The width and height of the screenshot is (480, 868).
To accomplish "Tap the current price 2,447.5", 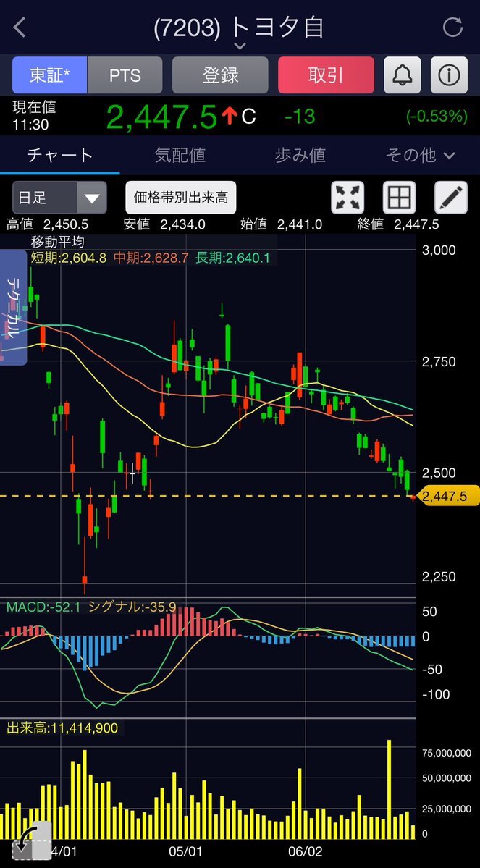I will pos(161,117).
